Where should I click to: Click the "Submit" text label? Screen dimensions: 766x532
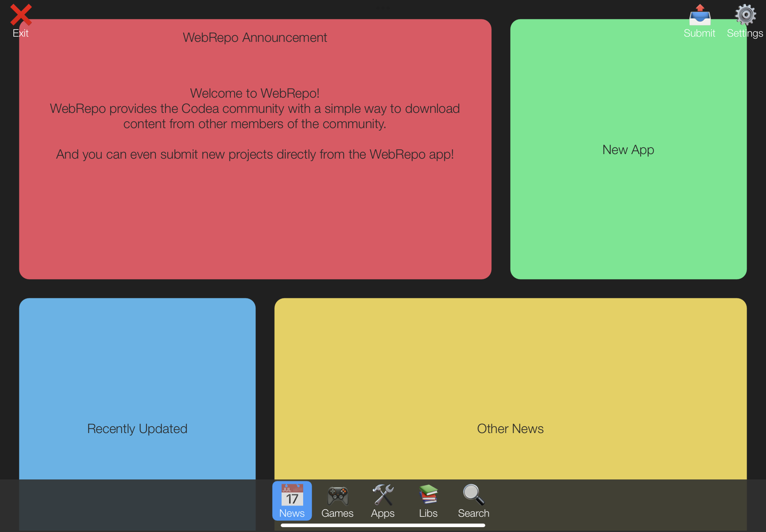(x=699, y=33)
